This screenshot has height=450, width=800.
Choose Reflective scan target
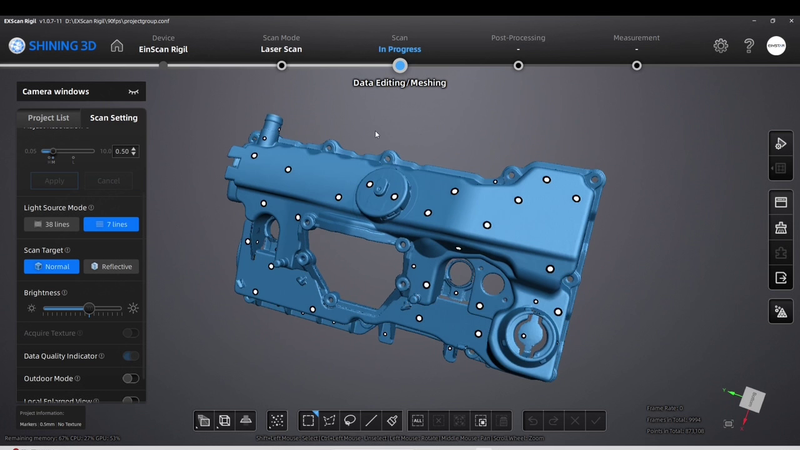coord(111,266)
